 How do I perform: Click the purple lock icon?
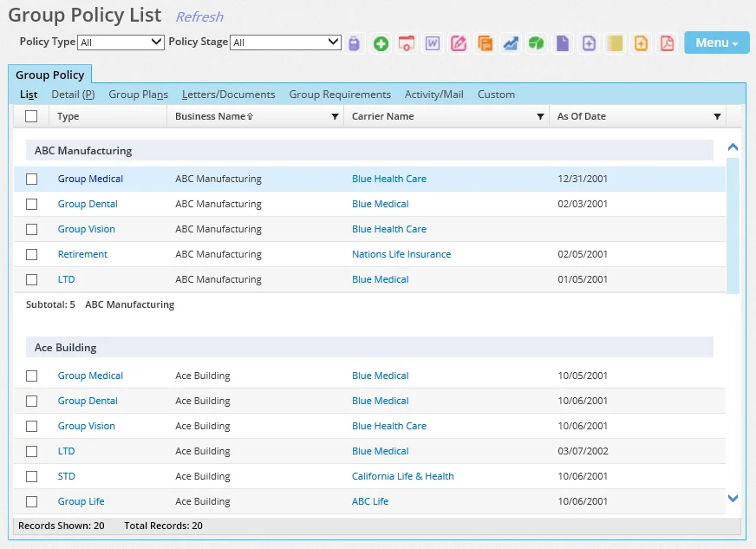[x=354, y=43]
